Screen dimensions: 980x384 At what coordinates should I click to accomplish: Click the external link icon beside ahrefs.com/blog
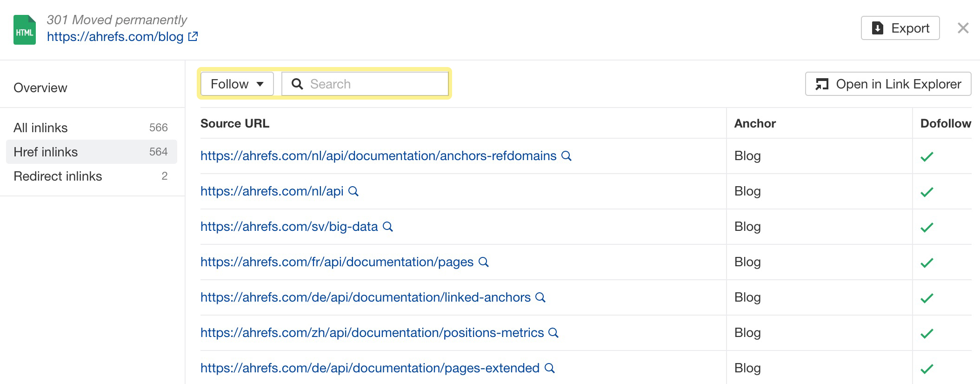[193, 36]
